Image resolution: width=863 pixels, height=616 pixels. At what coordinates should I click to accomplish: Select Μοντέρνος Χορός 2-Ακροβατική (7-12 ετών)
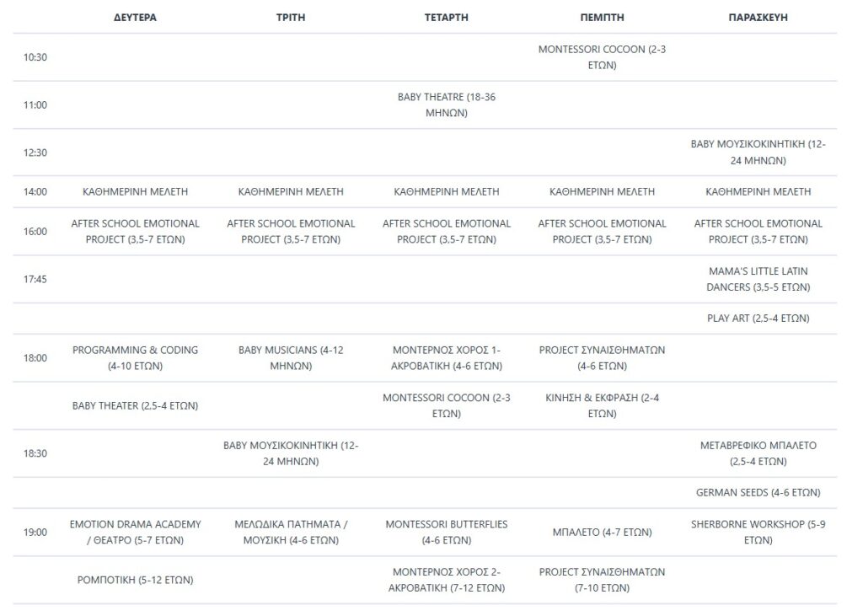[x=446, y=580]
